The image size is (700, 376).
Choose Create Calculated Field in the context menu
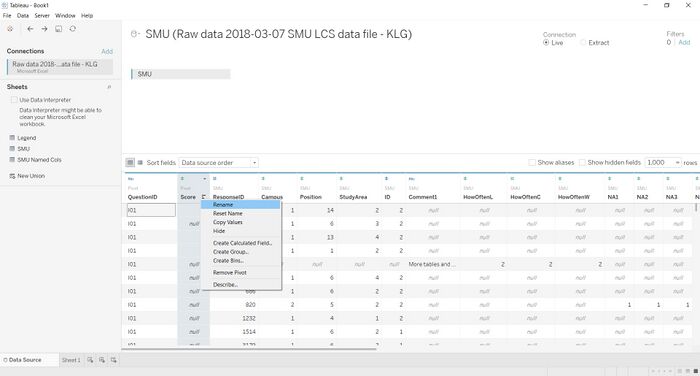(x=241, y=243)
